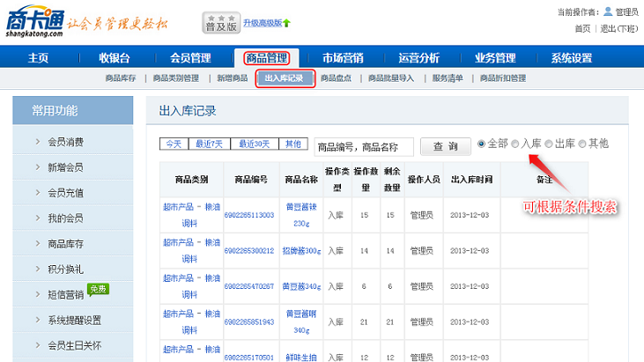Click the 免费 badge beside 短信营销

(x=98, y=289)
